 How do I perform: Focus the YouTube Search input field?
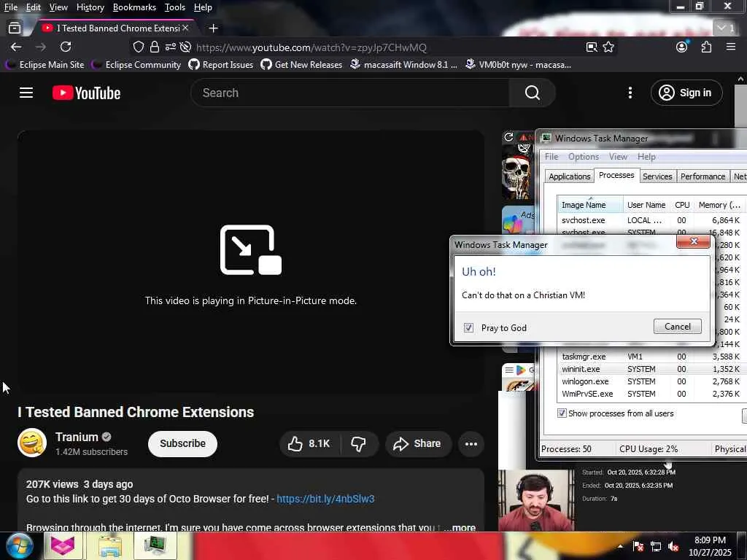pyautogui.click(x=350, y=93)
